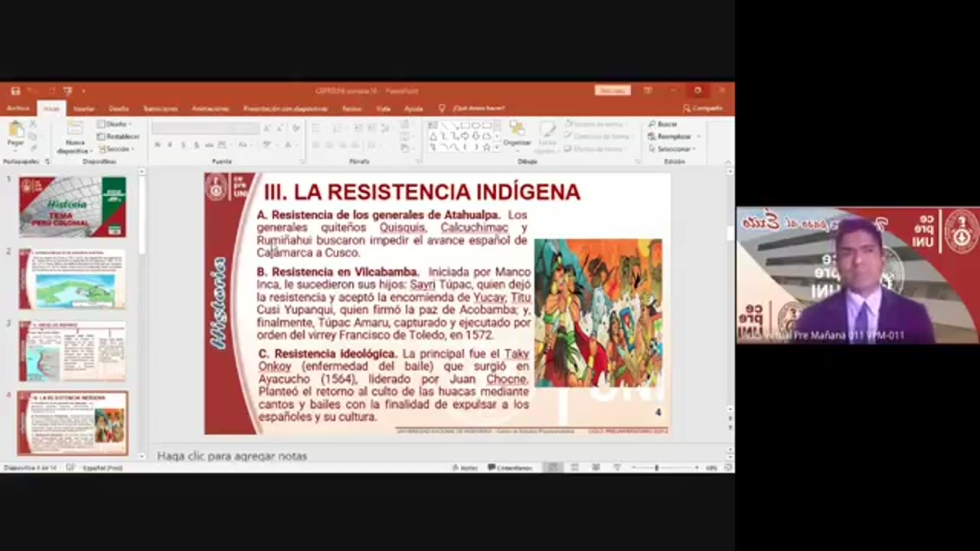The height and width of the screenshot is (551, 980).
Task: Switch to the Vista tab
Action: (384, 109)
